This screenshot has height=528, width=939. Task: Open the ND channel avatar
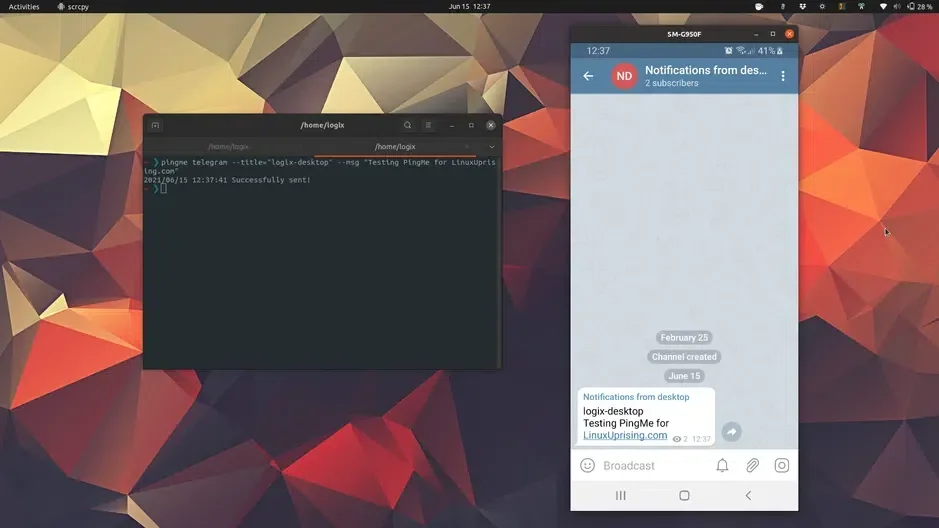(624, 76)
